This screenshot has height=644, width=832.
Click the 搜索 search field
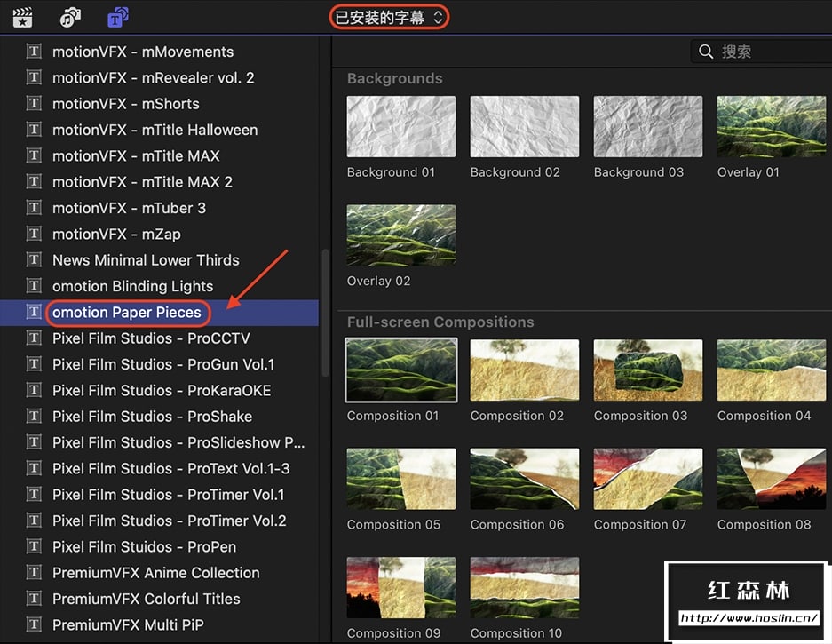762,52
